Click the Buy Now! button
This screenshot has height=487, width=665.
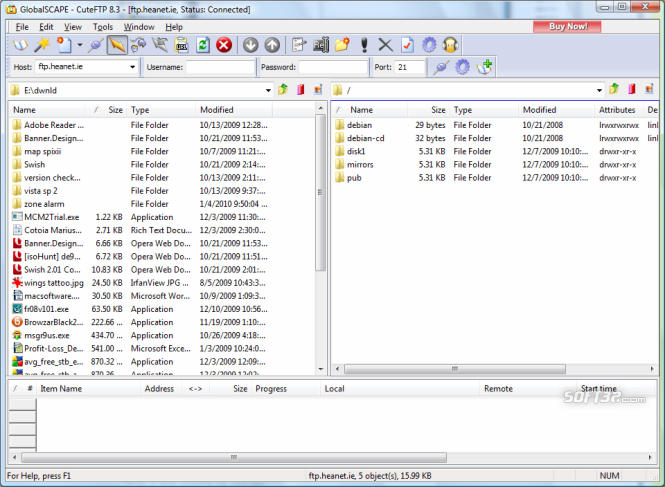click(567, 26)
